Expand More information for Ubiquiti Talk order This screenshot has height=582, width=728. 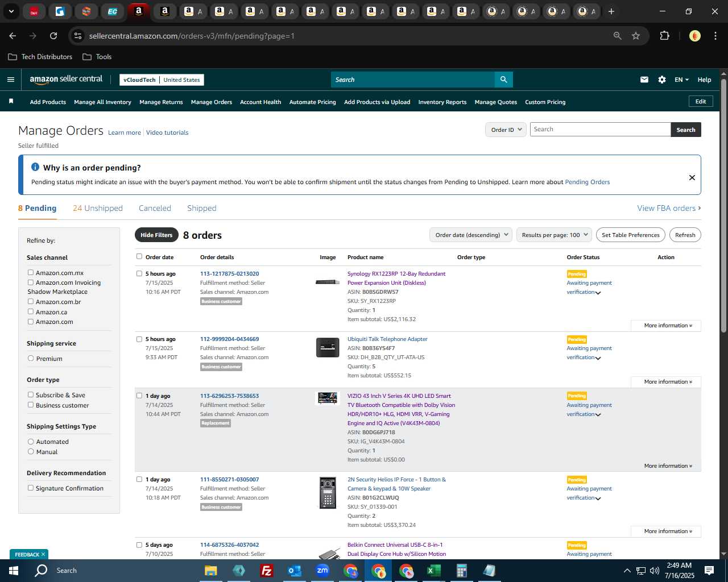(x=668, y=382)
